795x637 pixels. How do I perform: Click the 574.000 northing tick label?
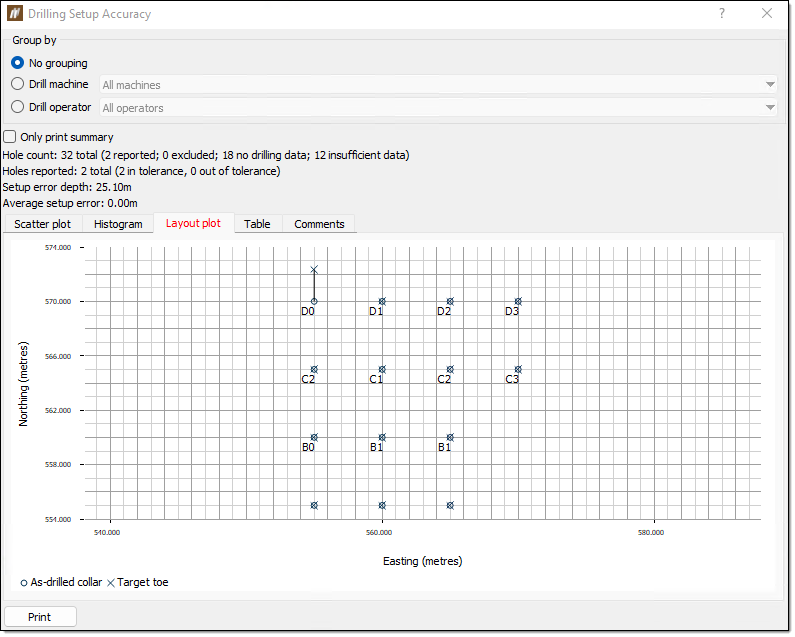[58, 248]
